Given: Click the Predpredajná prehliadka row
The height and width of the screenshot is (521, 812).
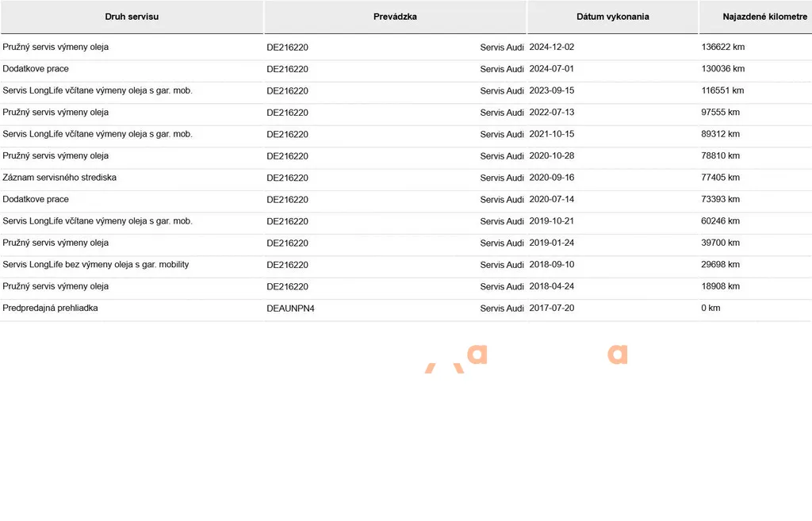Looking at the screenshot, I should click(x=406, y=308).
